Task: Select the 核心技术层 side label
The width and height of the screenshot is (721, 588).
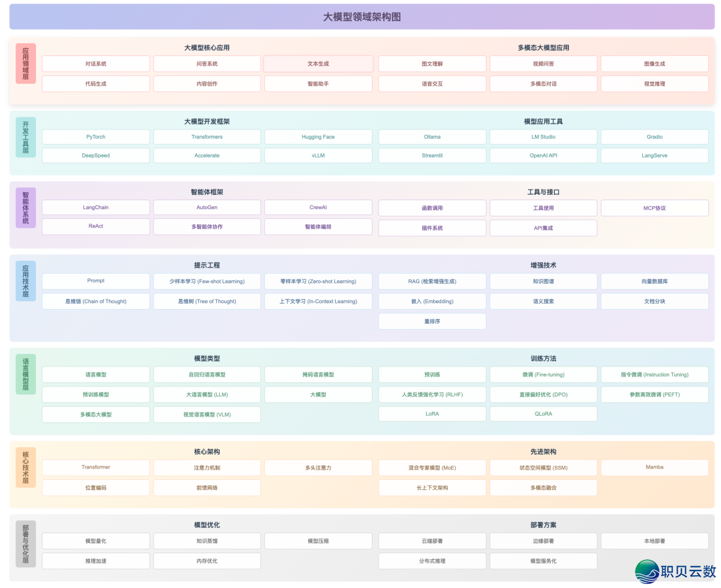Action: (x=25, y=467)
